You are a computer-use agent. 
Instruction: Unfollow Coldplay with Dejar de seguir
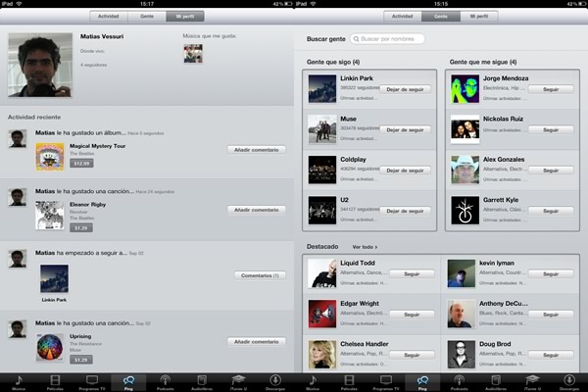(405, 171)
